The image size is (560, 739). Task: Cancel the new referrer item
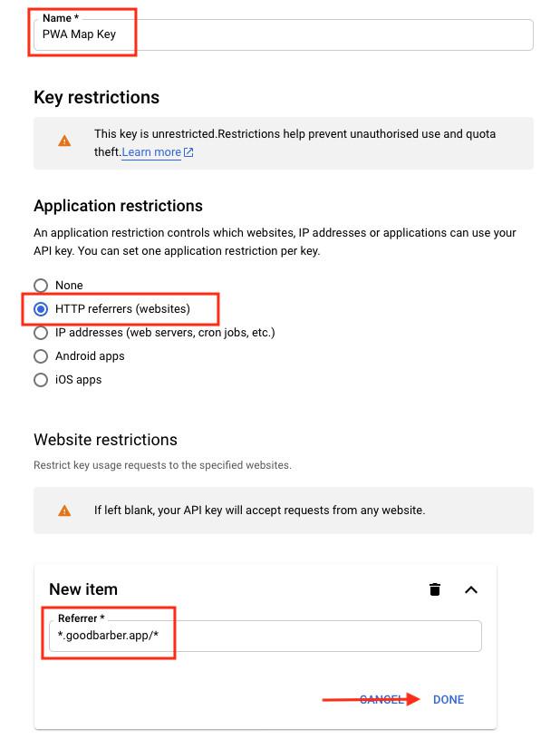pos(381,699)
